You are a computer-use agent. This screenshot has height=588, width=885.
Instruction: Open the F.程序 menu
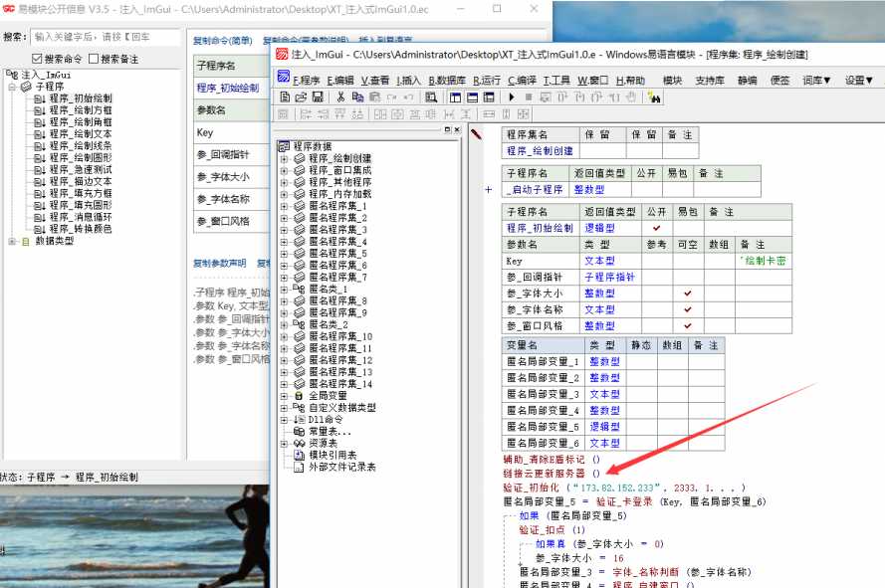pyautogui.click(x=306, y=81)
